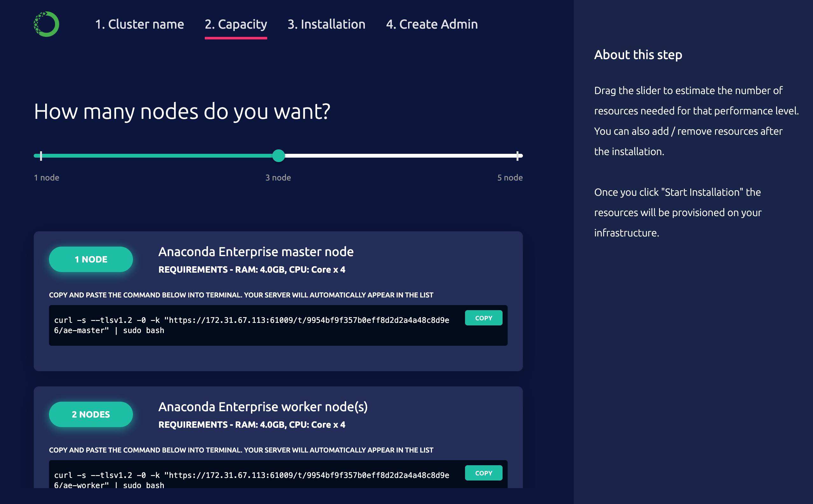Click the worker node REQUIREMENTS RAM line
The height and width of the screenshot is (504, 813).
pos(252,425)
